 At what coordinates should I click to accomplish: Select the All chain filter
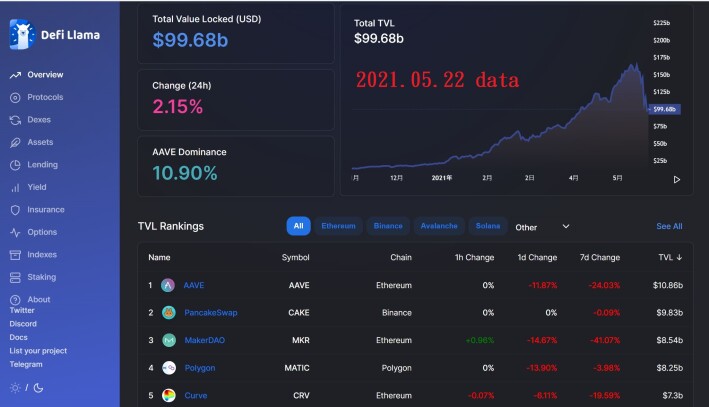298,226
